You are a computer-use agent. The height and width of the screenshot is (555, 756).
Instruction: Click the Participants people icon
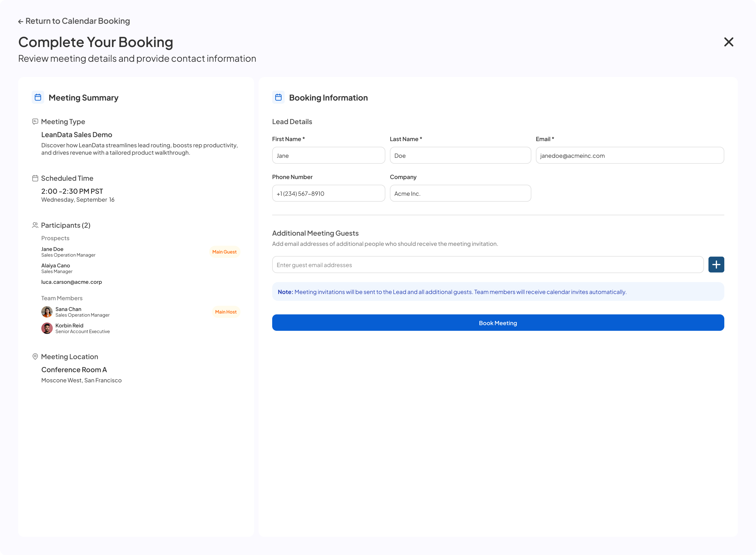pyautogui.click(x=35, y=225)
